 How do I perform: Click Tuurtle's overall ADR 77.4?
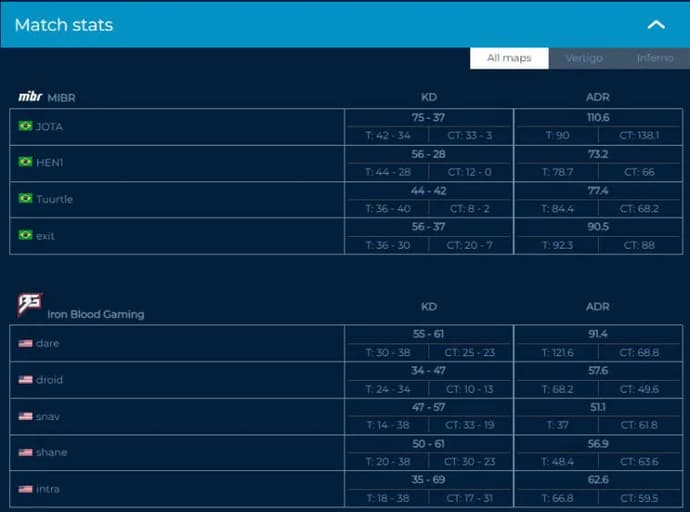point(598,190)
